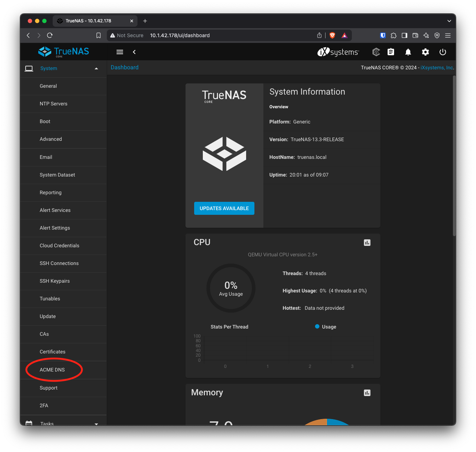Viewport: 476px width, 452px height.
Task: Open settings gear in top bar
Action: tap(425, 52)
